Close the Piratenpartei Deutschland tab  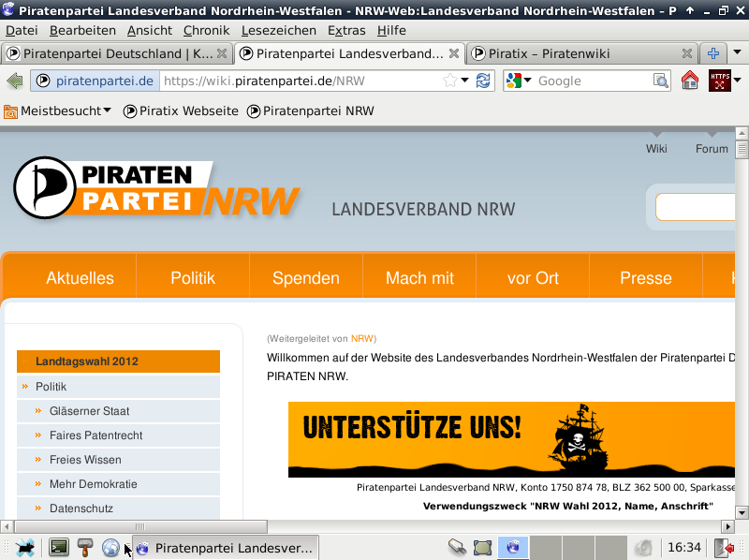(x=223, y=53)
